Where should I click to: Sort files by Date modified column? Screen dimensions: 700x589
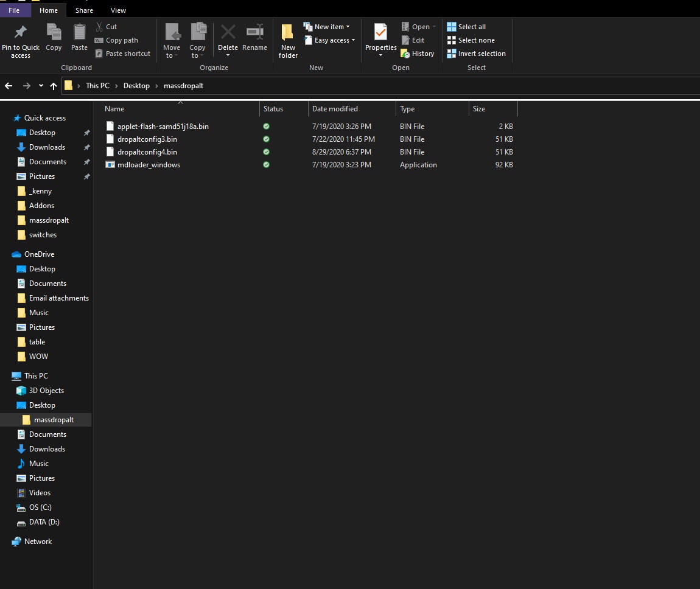335,109
